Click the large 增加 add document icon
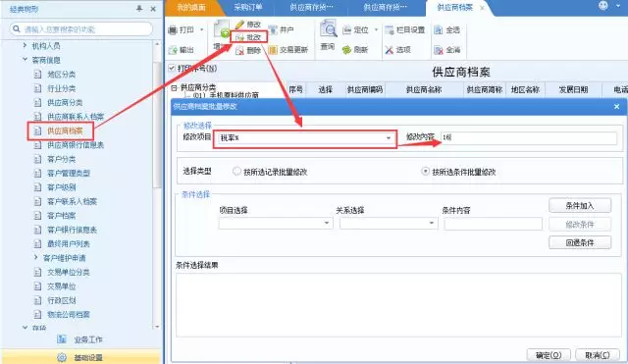The width and height of the screenshot is (628, 364). click(221, 29)
